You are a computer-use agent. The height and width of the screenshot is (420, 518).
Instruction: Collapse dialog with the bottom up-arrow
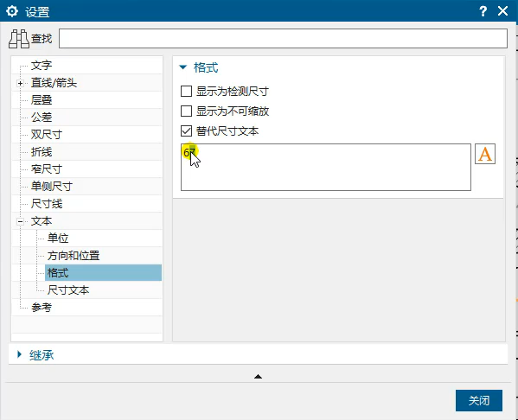point(258,377)
